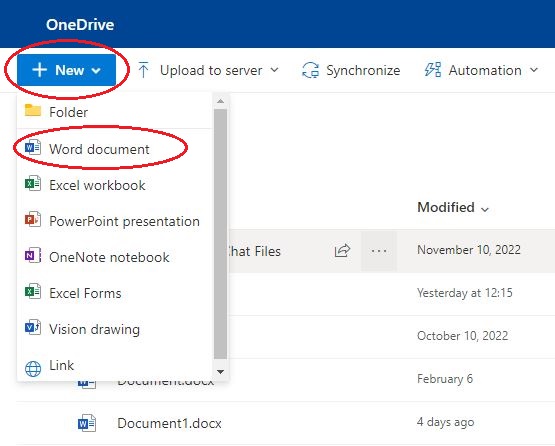Click menu scrollbar down arrow
Viewport: 555px width, 446px height.
[221, 372]
